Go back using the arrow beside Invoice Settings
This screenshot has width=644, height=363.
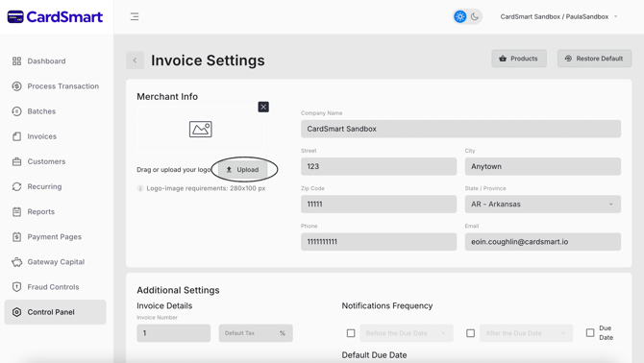(x=135, y=60)
